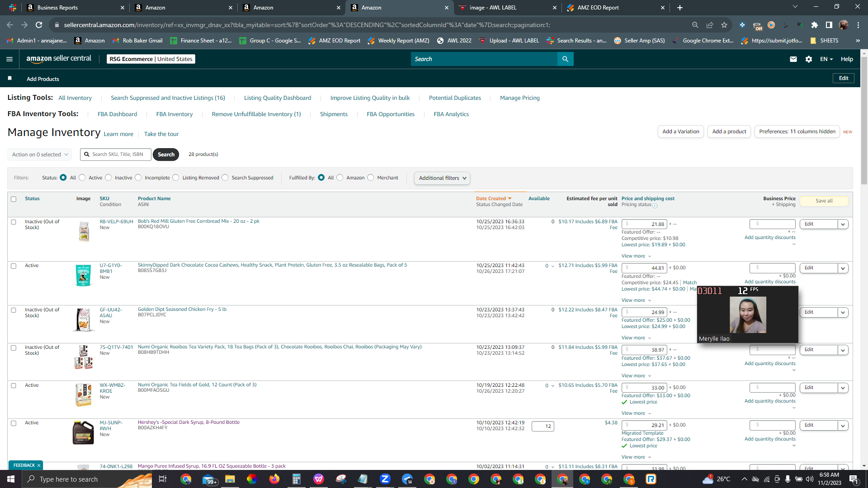Open the Additional filters dropdown
Screen dimensions: 868x488
click(442, 178)
